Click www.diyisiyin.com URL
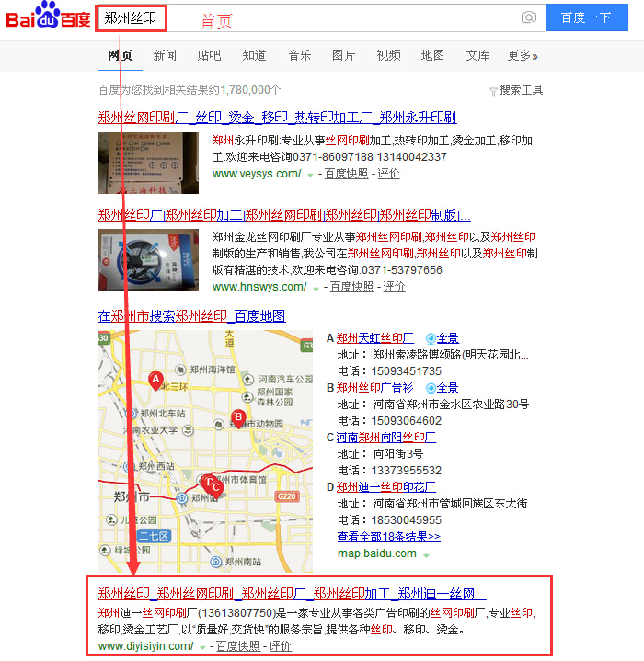 pos(146,646)
